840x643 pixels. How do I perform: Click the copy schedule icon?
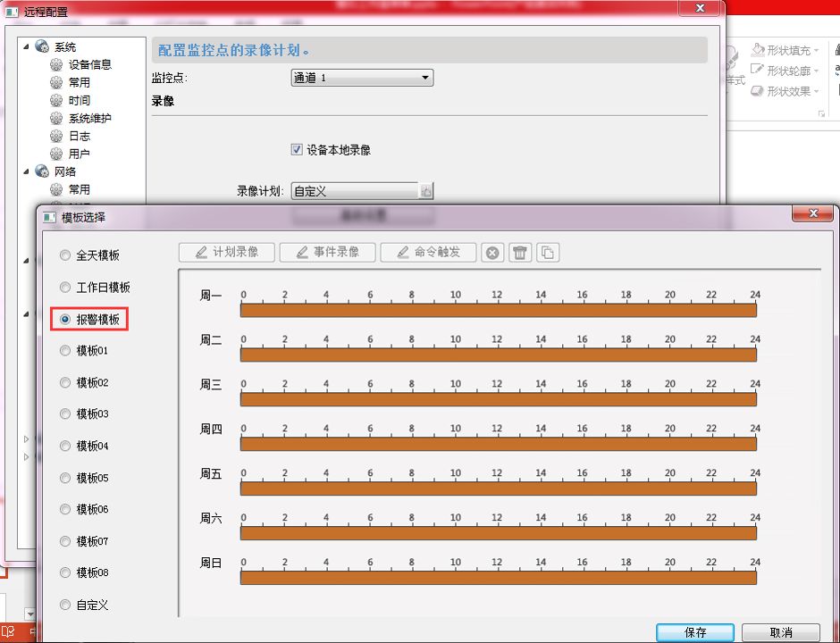tap(547, 252)
